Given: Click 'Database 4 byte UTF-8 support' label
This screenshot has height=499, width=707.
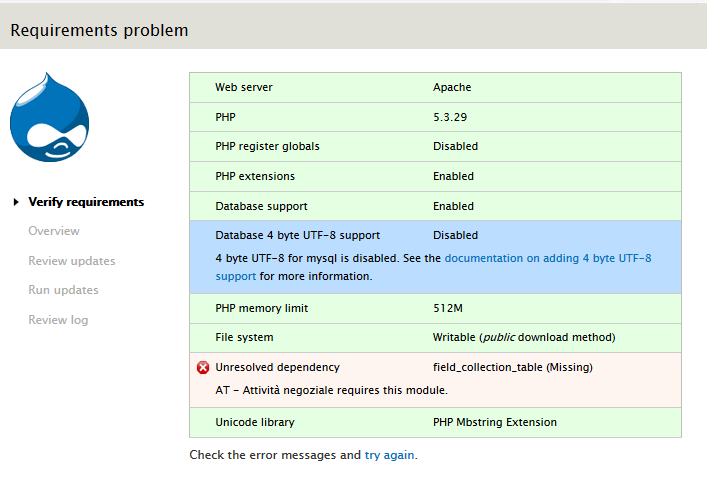Looking at the screenshot, I should point(298,235).
